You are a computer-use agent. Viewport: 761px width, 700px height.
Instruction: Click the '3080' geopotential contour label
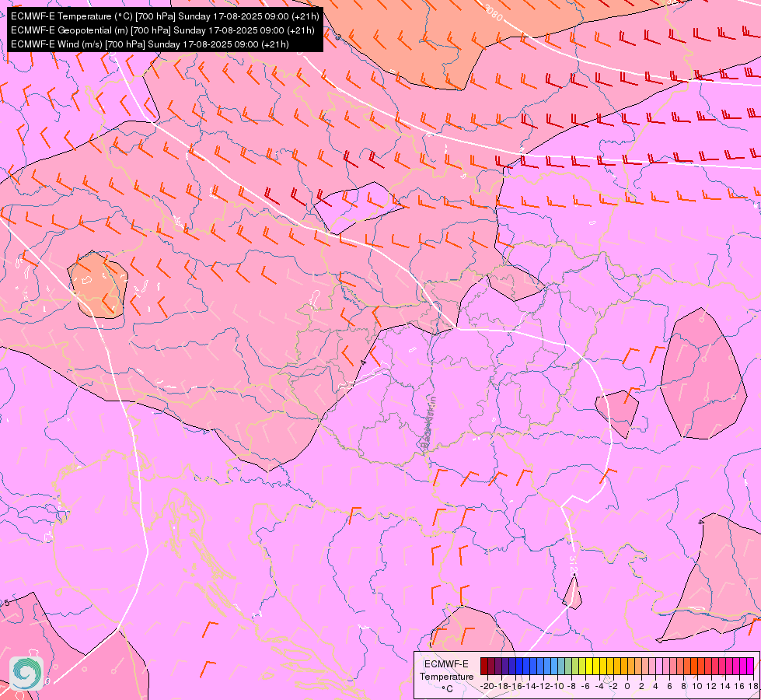click(494, 12)
